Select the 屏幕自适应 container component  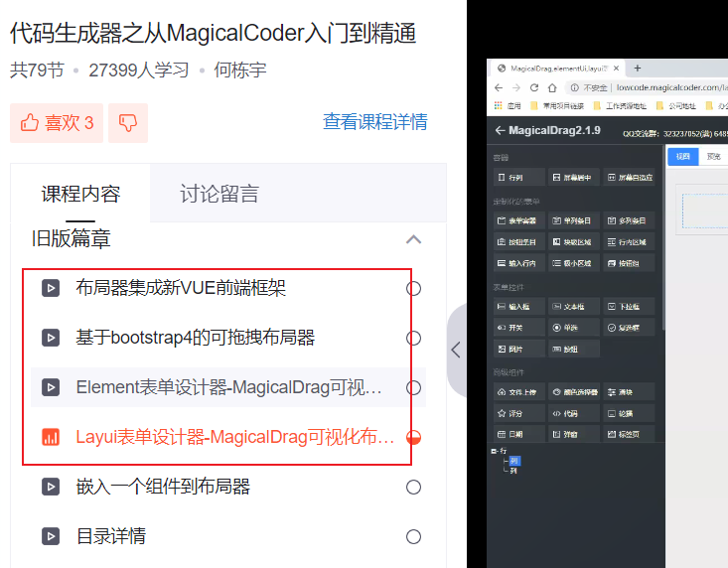[629, 178]
